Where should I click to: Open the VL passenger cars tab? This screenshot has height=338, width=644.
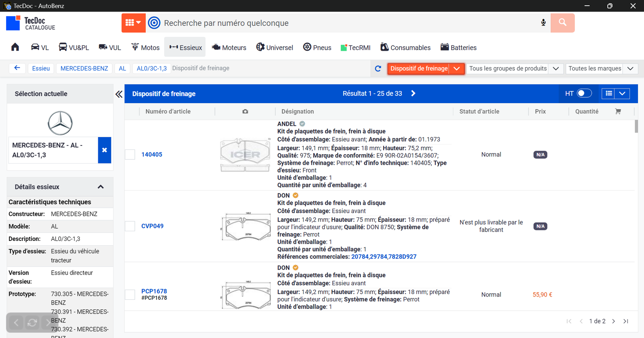pyautogui.click(x=40, y=48)
